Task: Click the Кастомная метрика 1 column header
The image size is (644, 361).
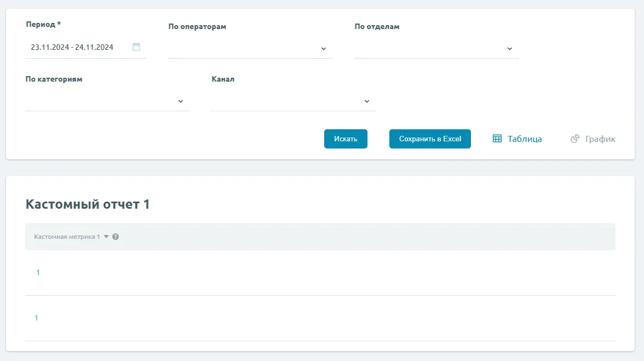Action: (67, 237)
